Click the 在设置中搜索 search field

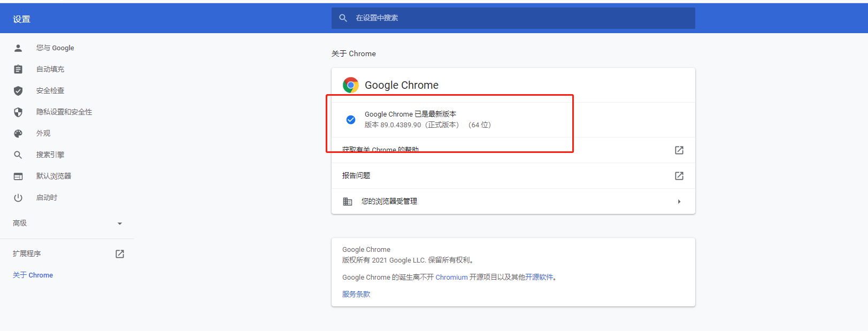pos(513,18)
